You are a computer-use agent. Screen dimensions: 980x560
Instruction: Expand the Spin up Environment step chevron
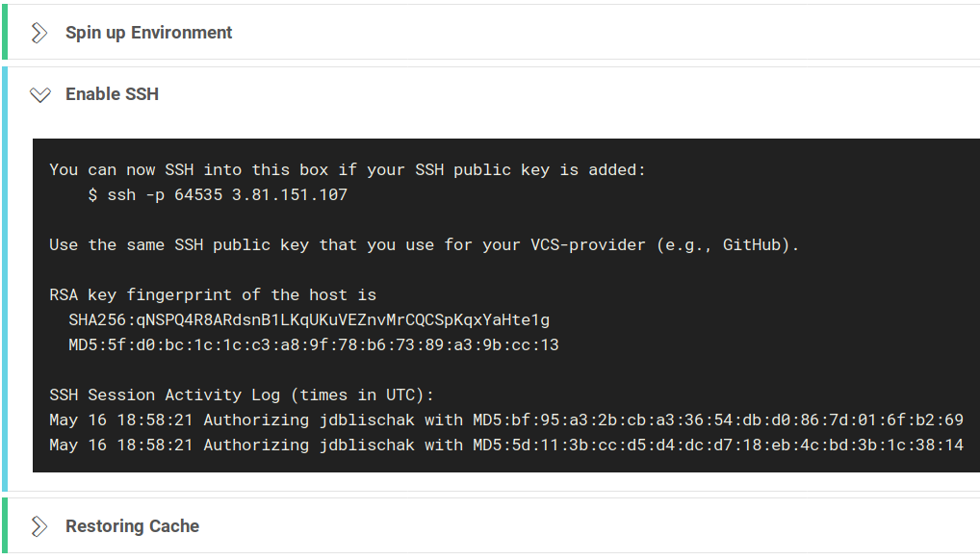pos(39,33)
